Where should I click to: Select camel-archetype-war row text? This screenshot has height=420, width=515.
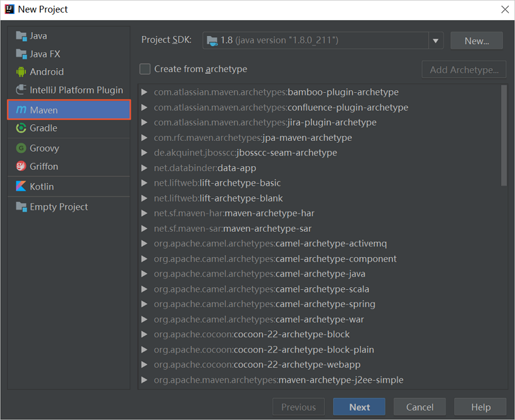pyautogui.click(x=259, y=319)
